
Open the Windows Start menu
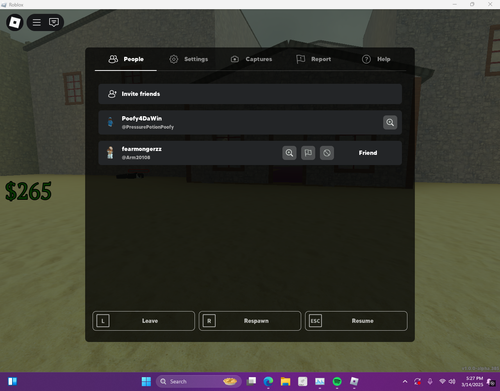[x=146, y=382]
